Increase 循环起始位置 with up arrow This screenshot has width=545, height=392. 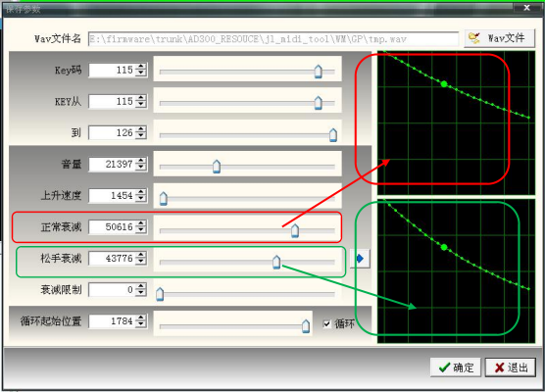point(140,318)
